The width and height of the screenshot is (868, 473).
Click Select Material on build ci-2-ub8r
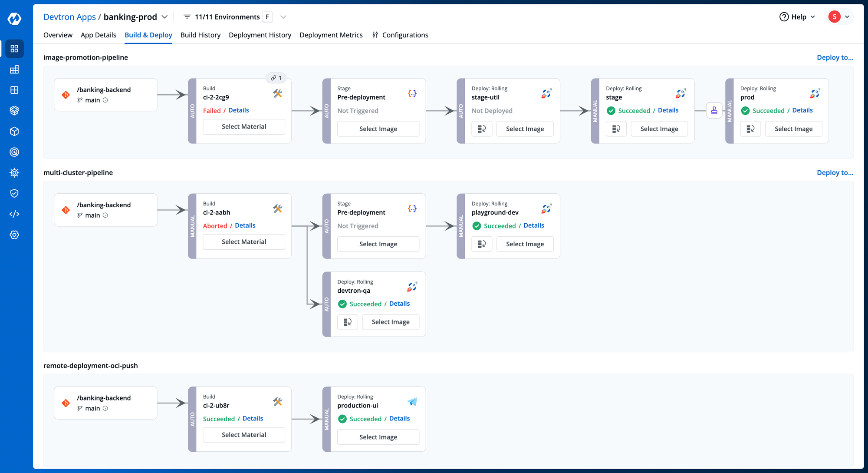[244, 435]
